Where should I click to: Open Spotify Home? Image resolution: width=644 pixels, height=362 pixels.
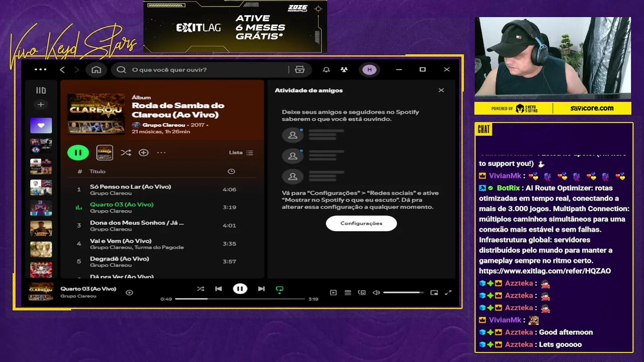click(96, 70)
